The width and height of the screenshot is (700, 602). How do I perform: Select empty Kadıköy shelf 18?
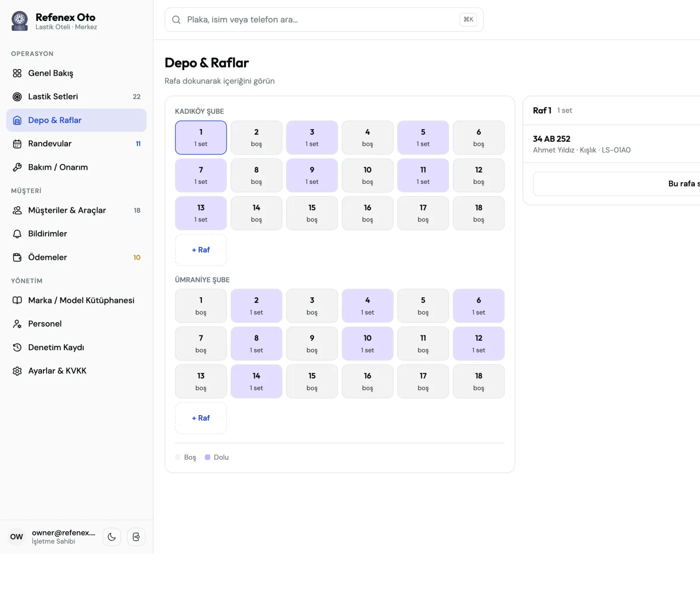click(x=479, y=213)
